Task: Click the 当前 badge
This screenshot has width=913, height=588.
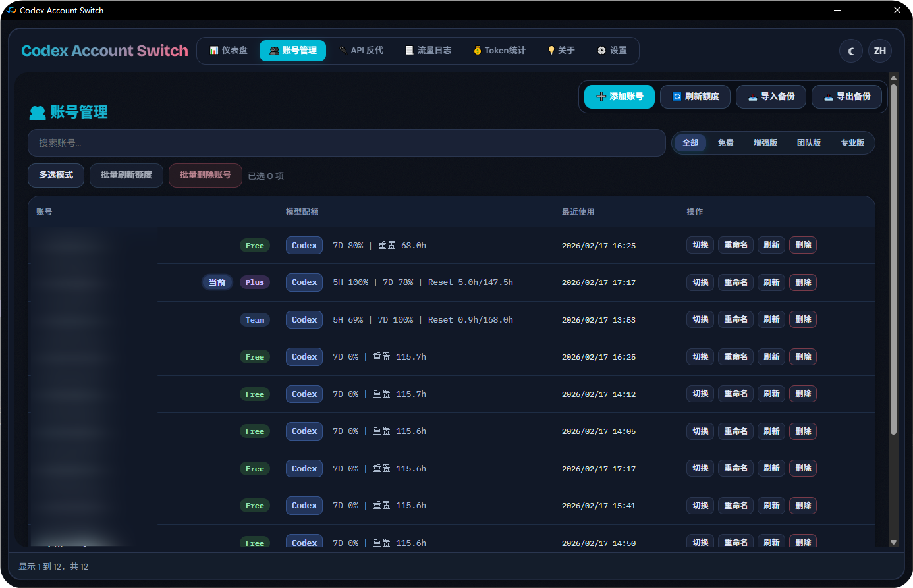Action: tap(217, 282)
